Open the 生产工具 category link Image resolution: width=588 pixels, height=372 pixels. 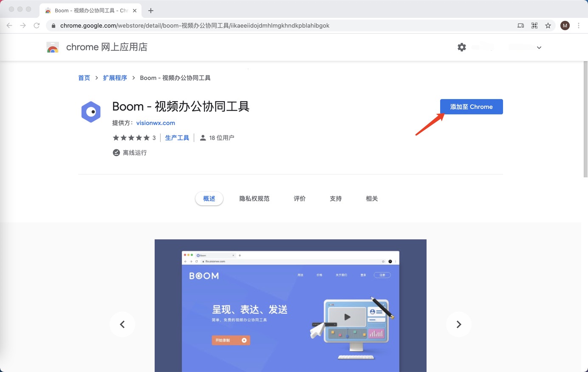[177, 138]
